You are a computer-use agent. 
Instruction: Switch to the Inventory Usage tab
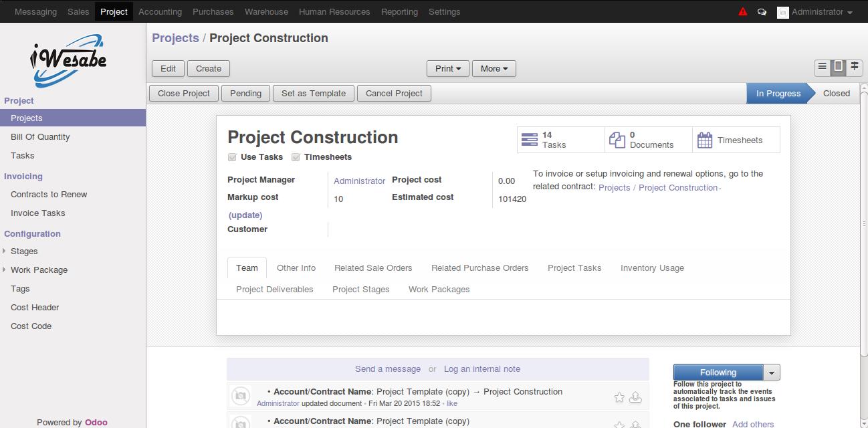[652, 267]
